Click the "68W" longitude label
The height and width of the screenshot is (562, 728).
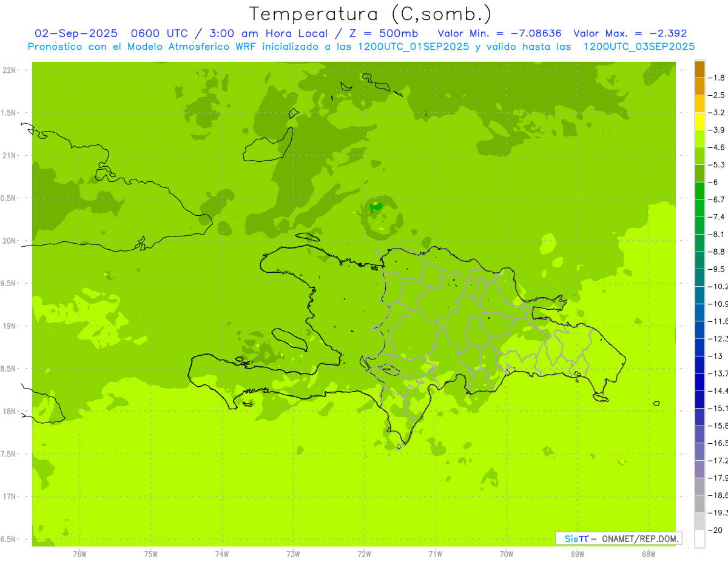click(x=649, y=554)
